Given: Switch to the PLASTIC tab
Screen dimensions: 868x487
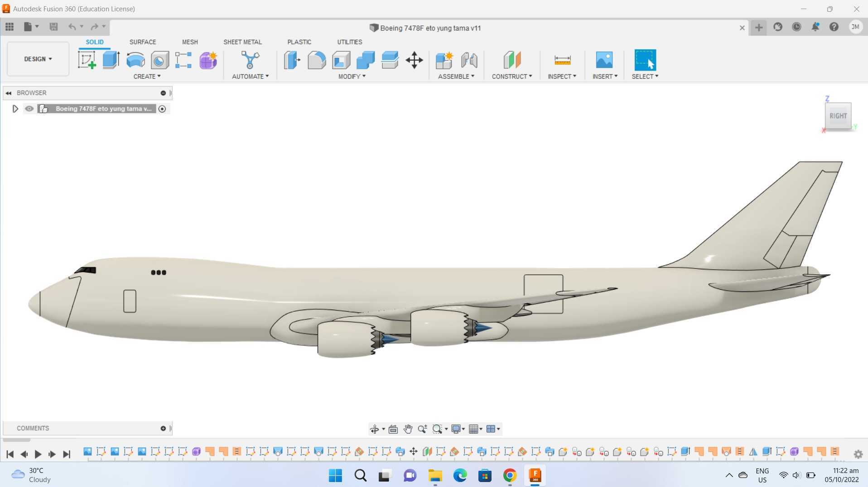Looking at the screenshot, I should pos(299,42).
